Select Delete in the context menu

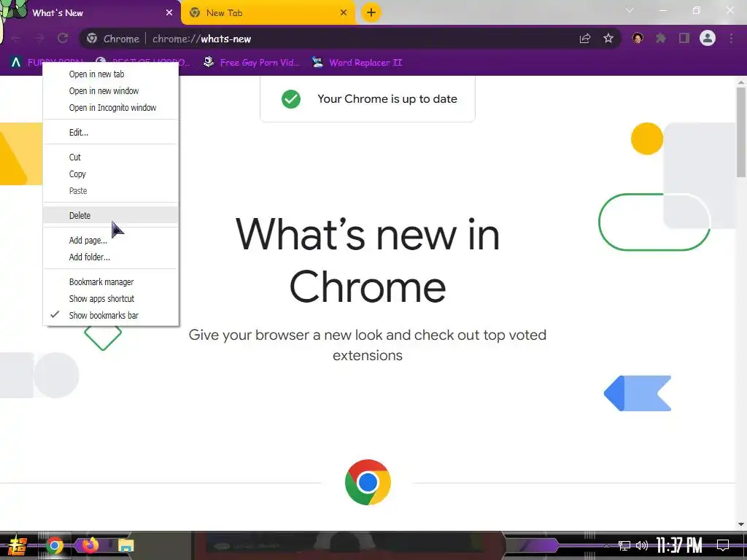pyautogui.click(x=111, y=215)
